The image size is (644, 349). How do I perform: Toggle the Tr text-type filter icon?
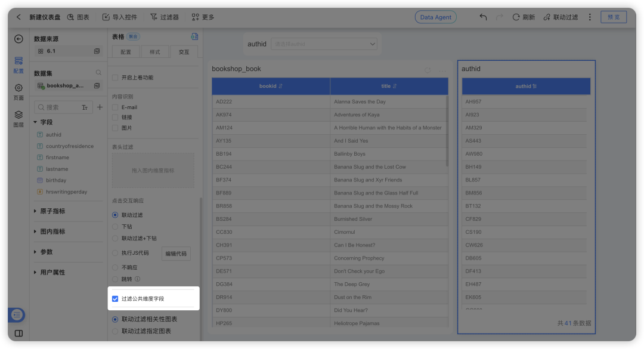85,107
